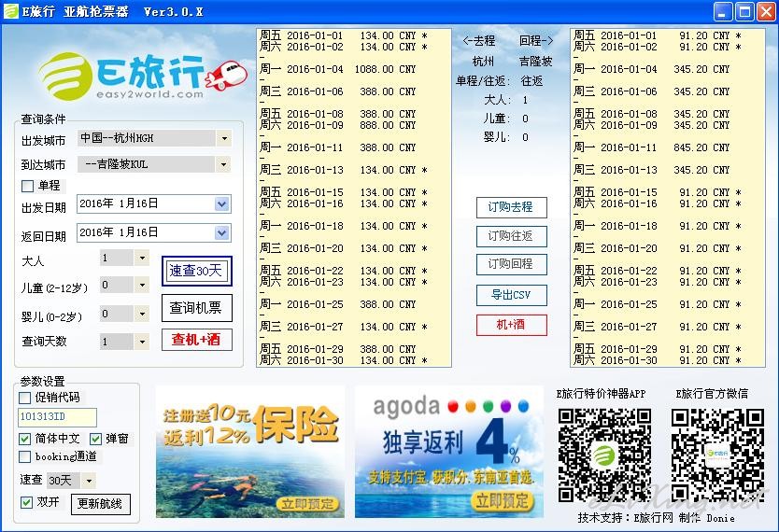Disable the 双开 checkbox
The image size is (779, 532).
(27, 502)
